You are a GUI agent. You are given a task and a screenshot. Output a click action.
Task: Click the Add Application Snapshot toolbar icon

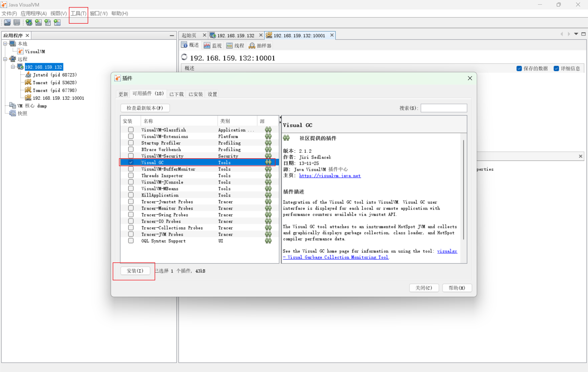pos(57,23)
